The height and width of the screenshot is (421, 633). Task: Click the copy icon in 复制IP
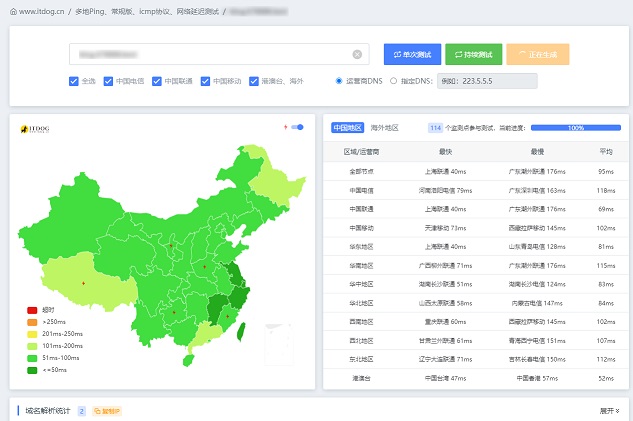[97, 411]
